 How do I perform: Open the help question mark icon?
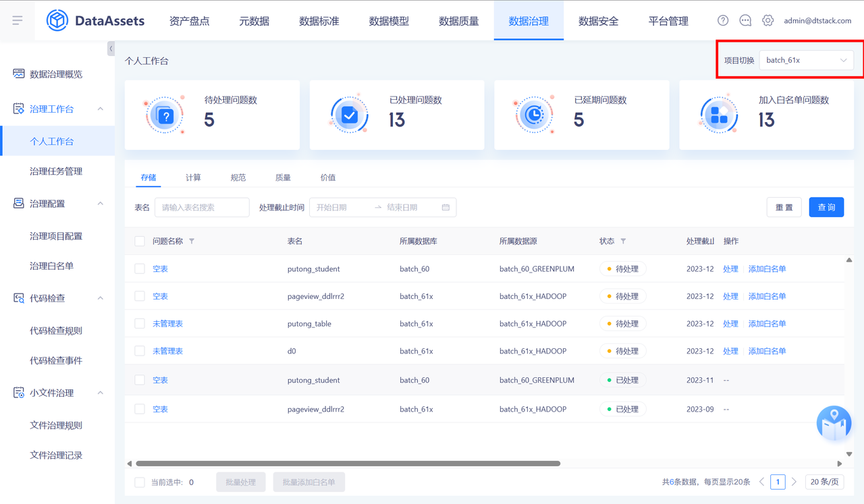pyautogui.click(x=723, y=20)
